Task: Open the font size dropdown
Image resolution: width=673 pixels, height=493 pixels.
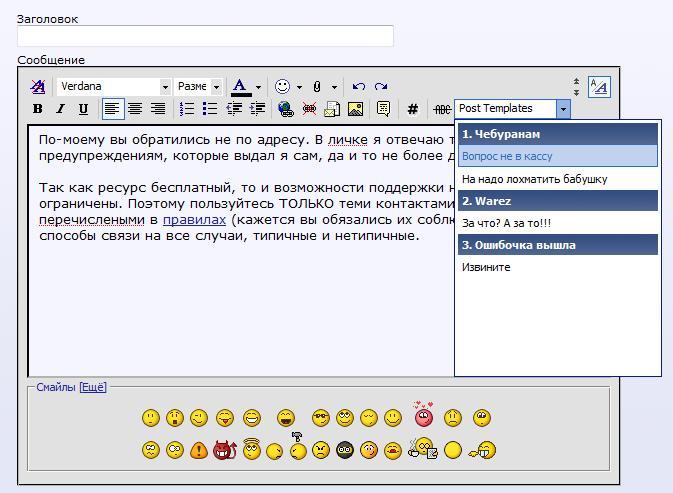Action: pos(216,87)
